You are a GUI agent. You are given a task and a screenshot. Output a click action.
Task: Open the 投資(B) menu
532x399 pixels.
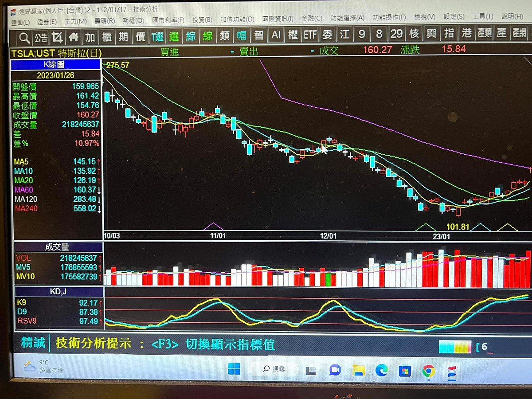(x=202, y=20)
